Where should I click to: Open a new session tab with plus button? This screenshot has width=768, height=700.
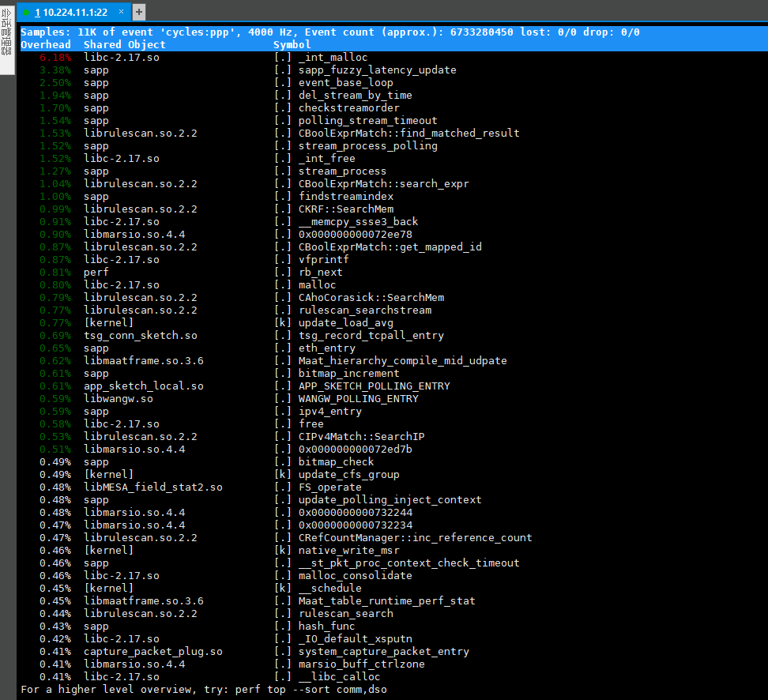click(x=139, y=11)
